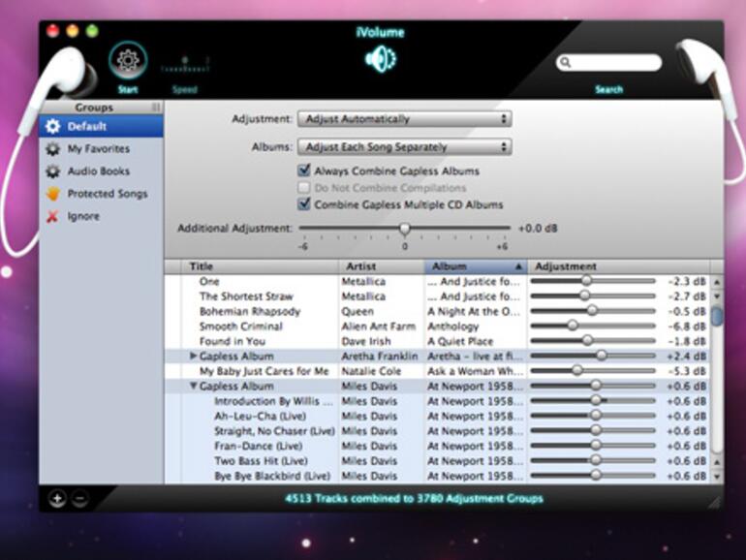Click in the Search field
Screen dimensions: 746x560
point(616,63)
